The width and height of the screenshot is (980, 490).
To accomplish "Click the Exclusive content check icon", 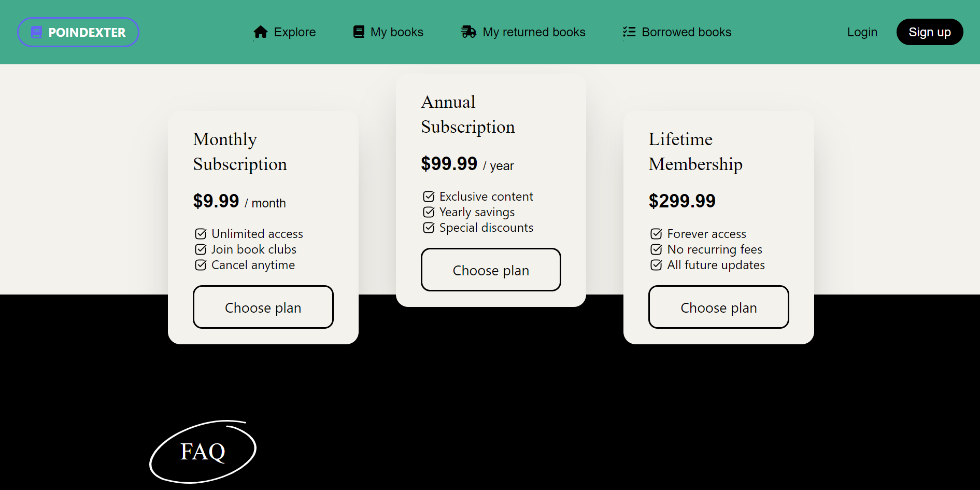I will [429, 197].
